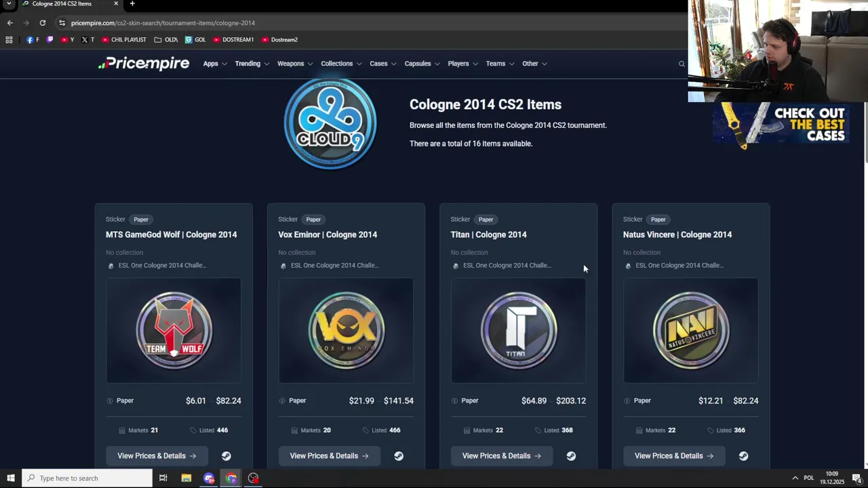Expand the Apps navigation menu

tap(215, 64)
